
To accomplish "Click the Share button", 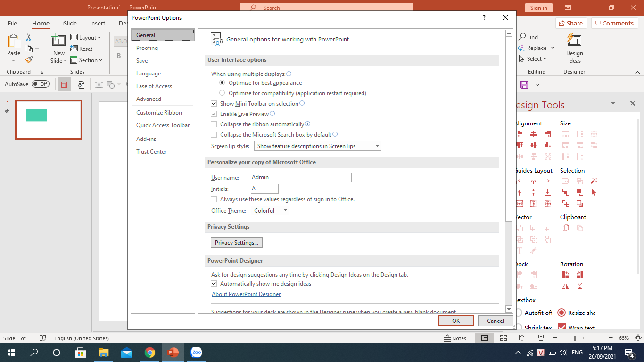I will point(571,23).
